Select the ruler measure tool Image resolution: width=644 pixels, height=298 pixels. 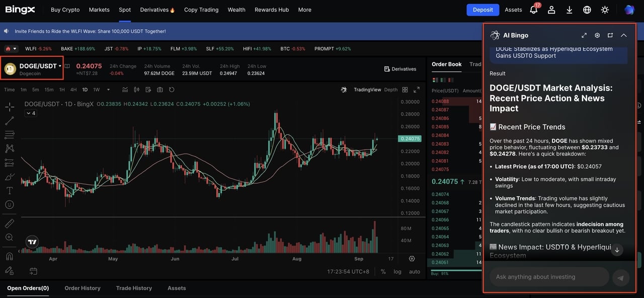pos(9,223)
